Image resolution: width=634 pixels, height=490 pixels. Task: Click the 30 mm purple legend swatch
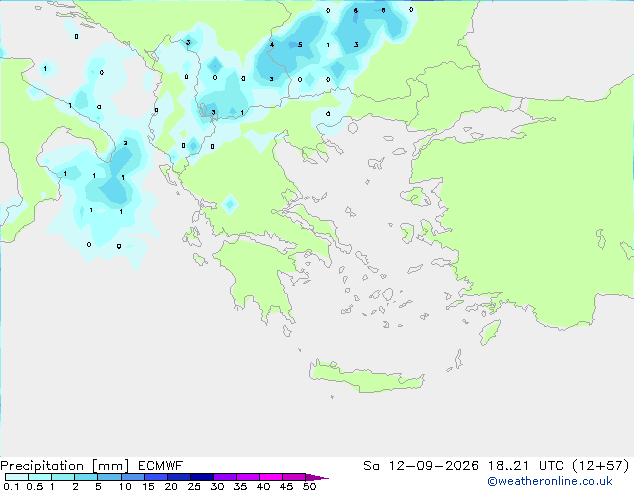(x=224, y=477)
